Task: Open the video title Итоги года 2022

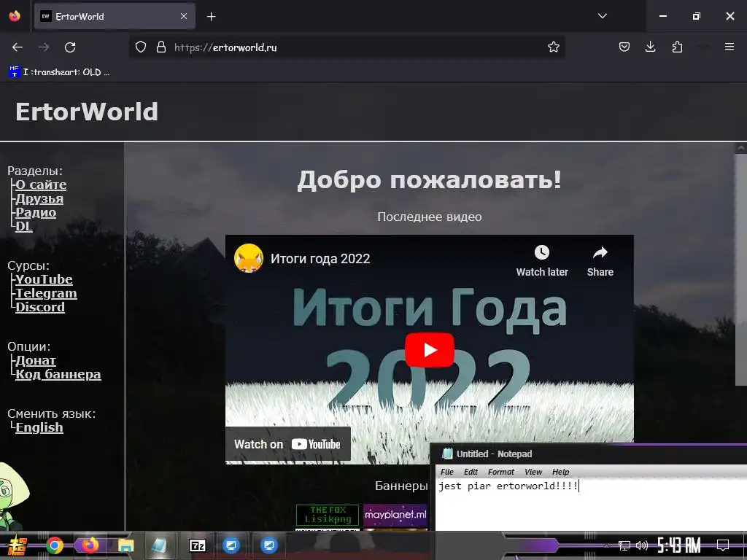Action: (x=320, y=259)
